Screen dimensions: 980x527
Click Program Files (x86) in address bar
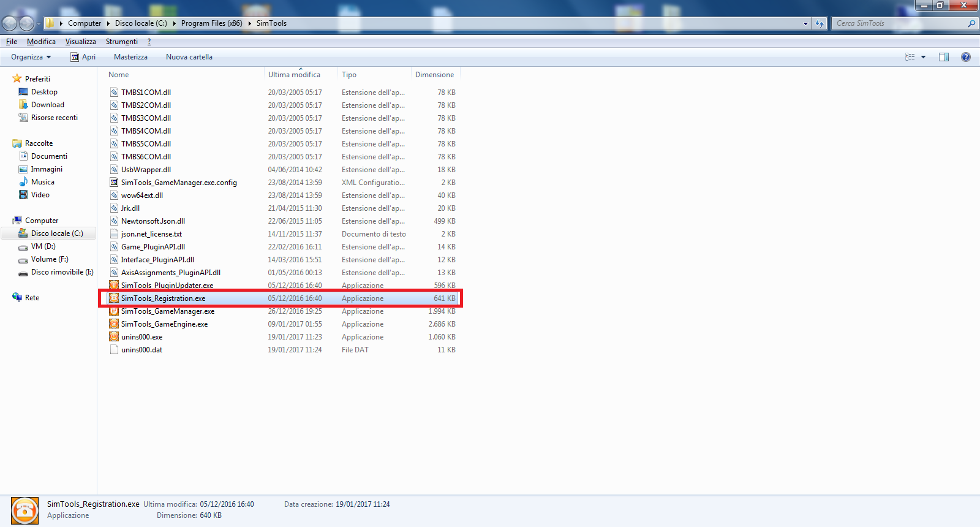[x=212, y=23]
